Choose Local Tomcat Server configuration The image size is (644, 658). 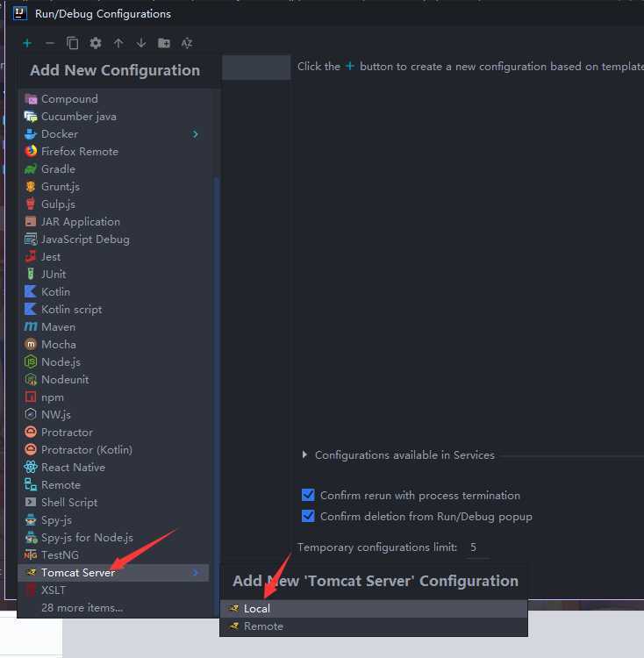point(374,609)
